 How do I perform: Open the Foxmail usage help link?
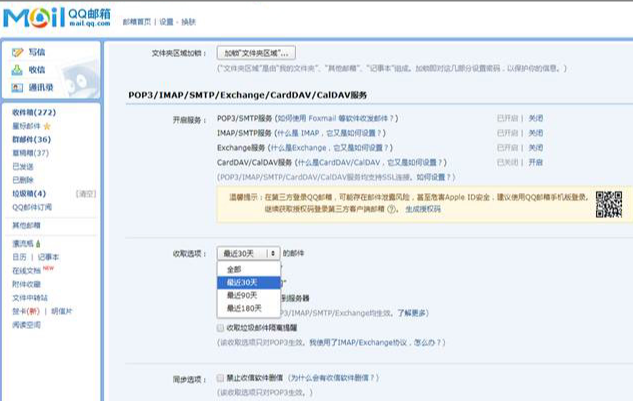(336, 118)
